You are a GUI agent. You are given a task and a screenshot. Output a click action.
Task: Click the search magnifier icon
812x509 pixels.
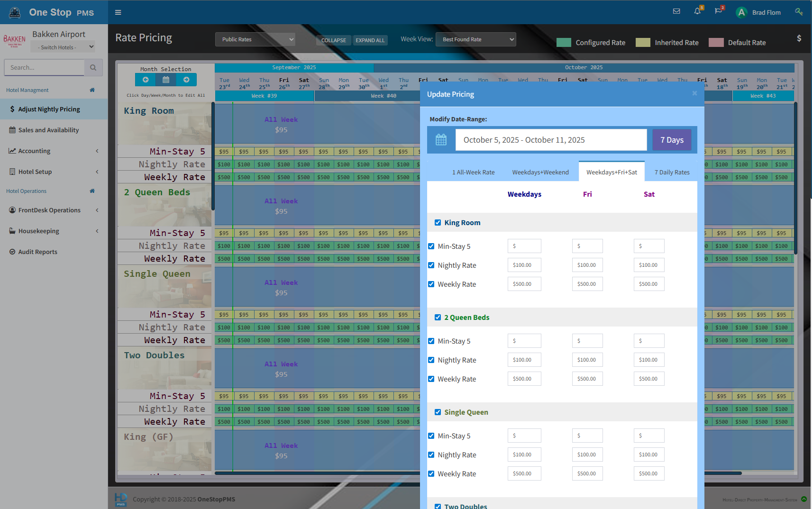93,68
